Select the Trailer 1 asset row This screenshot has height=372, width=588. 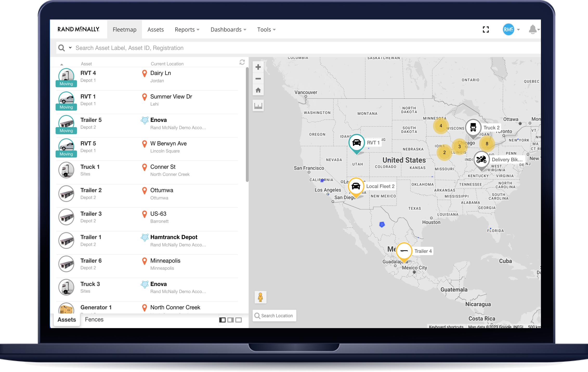[x=147, y=243]
